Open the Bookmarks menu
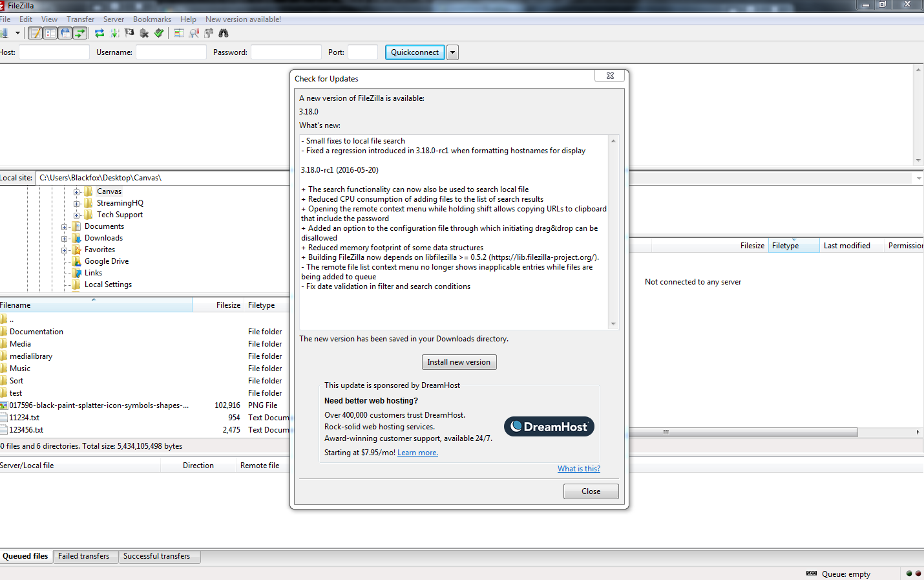924x580 pixels. pos(152,19)
